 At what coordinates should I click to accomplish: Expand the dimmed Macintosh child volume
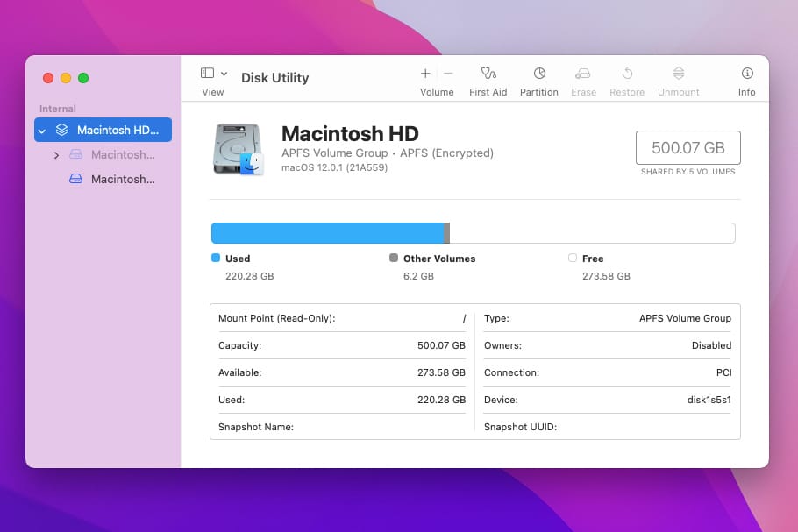[x=56, y=155]
